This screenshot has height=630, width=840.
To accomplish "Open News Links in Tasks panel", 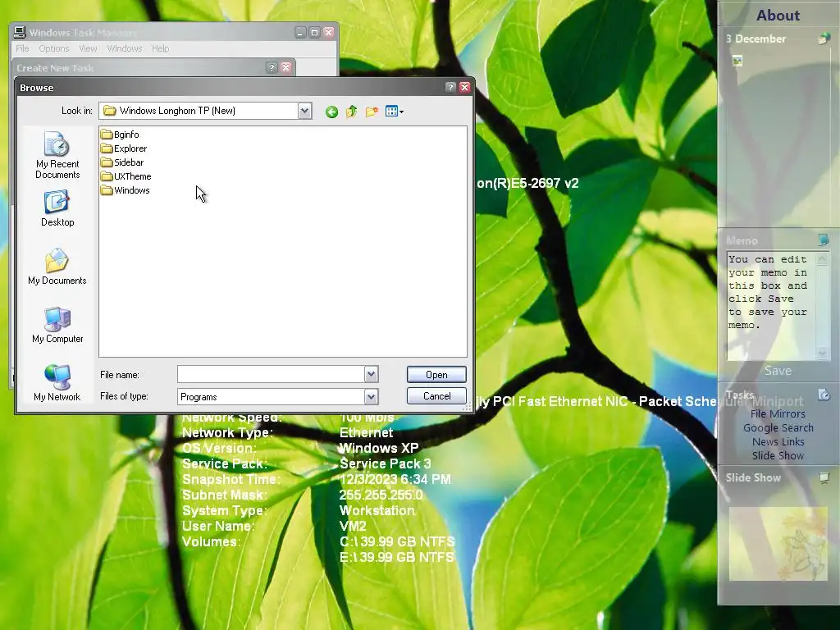I will [778, 442].
